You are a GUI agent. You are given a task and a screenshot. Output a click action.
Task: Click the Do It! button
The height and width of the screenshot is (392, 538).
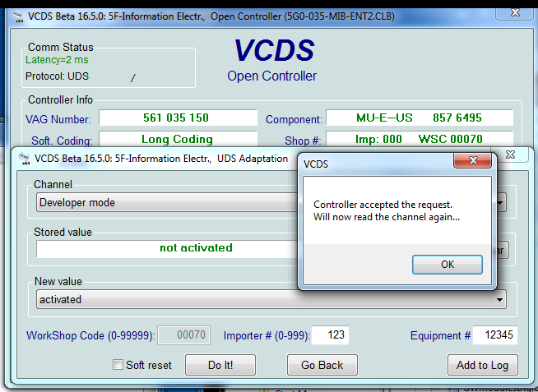220,365
